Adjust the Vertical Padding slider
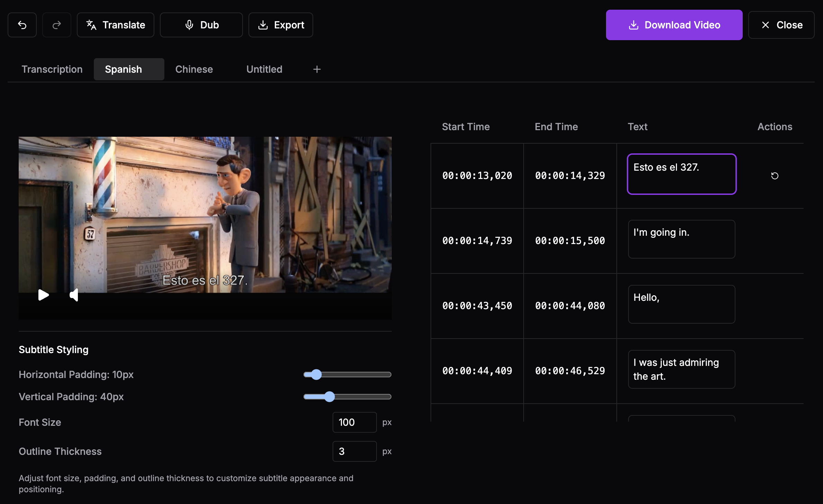 [347, 397]
